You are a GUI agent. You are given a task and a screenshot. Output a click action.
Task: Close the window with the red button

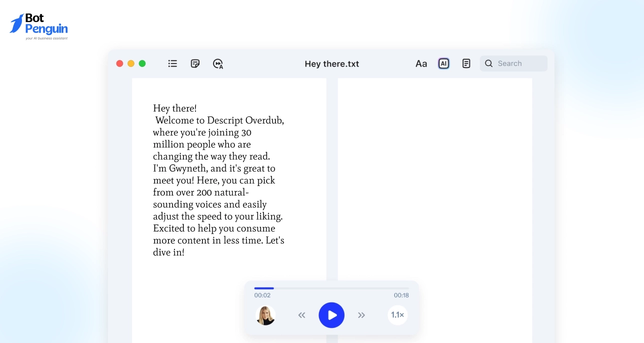click(120, 63)
